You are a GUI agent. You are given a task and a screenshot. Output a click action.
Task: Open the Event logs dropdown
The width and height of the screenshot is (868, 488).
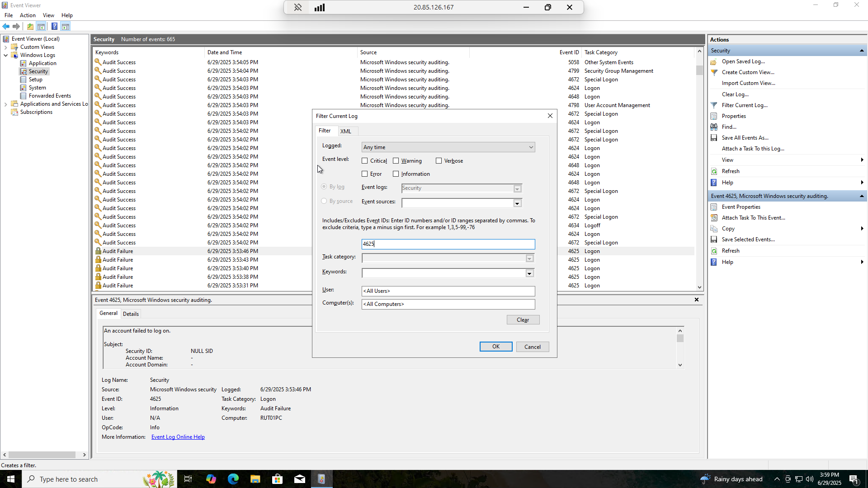coord(517,188)
